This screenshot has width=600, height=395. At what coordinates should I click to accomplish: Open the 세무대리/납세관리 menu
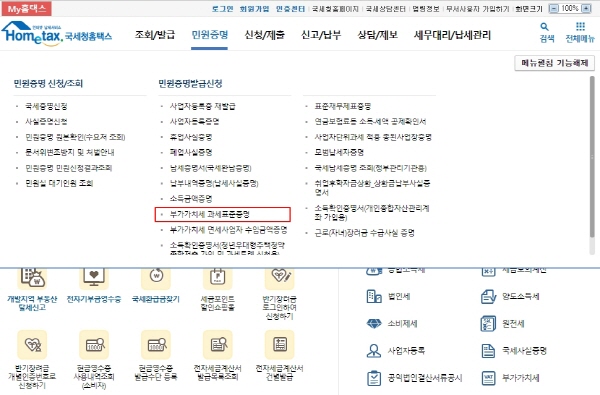click(452, 35)
